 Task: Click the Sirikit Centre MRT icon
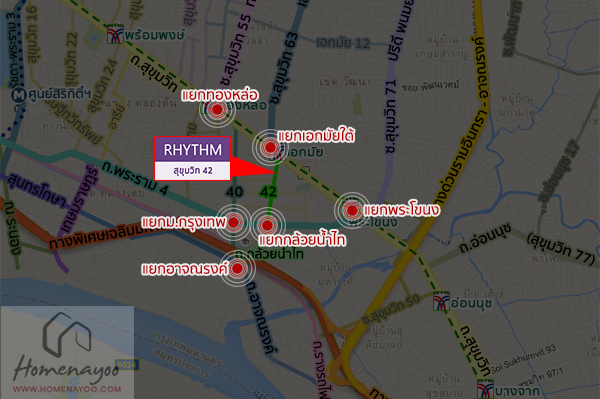(18, 94)
